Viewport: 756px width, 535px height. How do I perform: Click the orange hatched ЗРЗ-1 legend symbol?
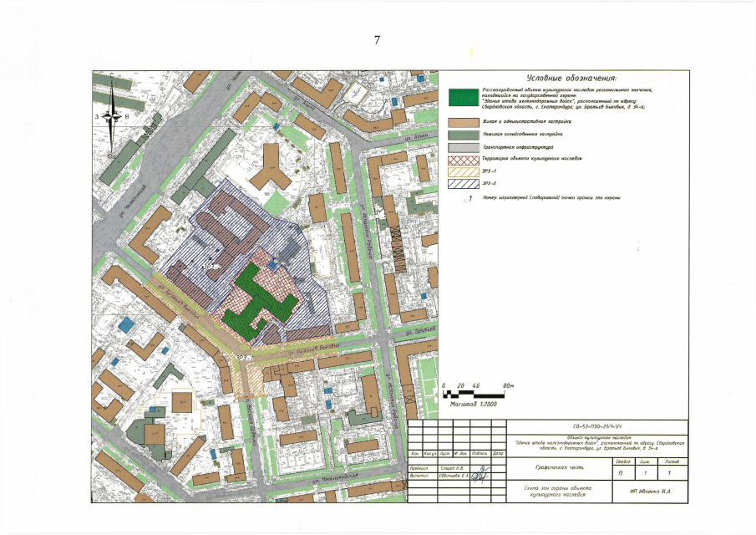pyautogui.click(x=462, y=172)
